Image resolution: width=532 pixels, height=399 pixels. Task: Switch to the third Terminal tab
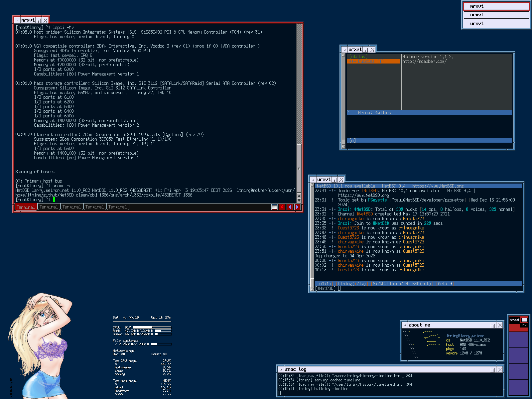pos(71,207)
